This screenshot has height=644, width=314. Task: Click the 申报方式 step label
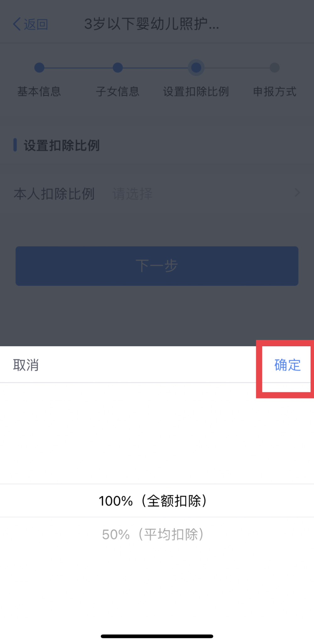275,92
